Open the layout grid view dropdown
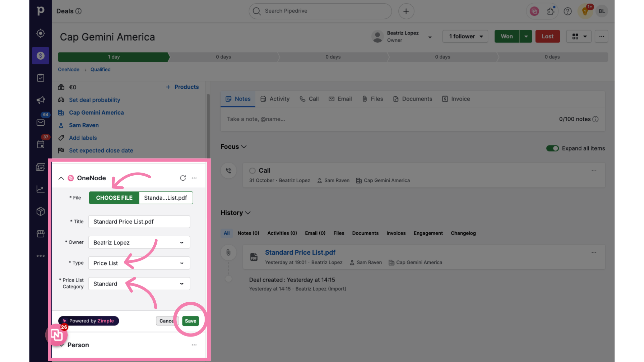 [579, 36]
